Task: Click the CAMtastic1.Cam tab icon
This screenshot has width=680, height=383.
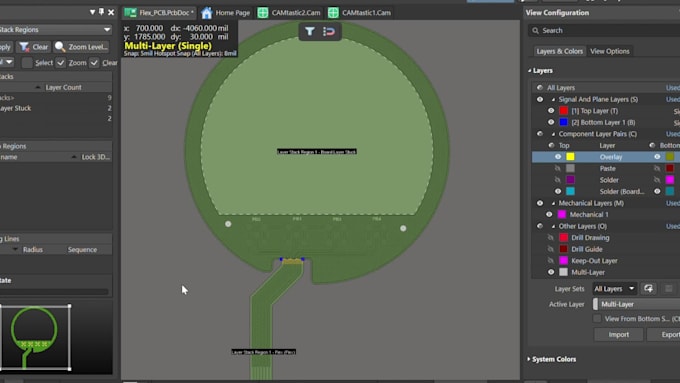Action: (333, 13)
